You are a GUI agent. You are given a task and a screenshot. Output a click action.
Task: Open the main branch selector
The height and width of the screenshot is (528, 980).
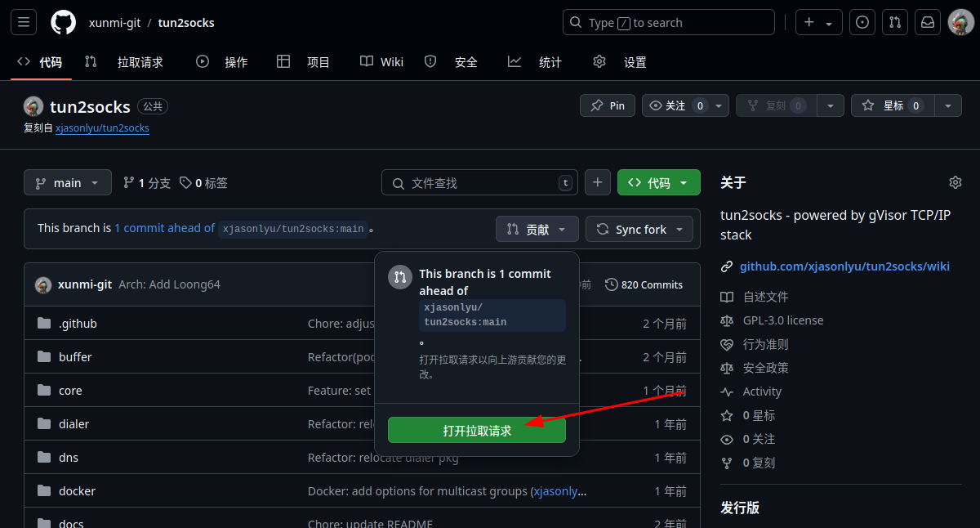[x=67, y=183]
